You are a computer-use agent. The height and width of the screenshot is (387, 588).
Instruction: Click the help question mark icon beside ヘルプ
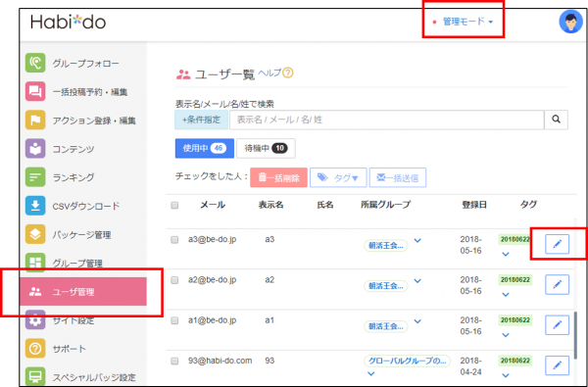287,73
